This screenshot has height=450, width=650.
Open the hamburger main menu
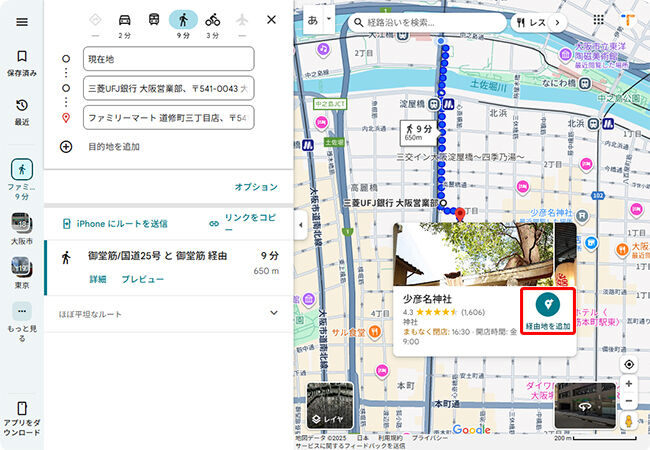click(22, 22)
